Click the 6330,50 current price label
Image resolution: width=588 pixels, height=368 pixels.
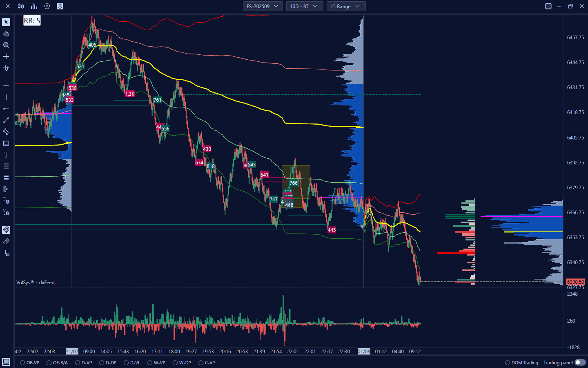(x=575, y=282)
